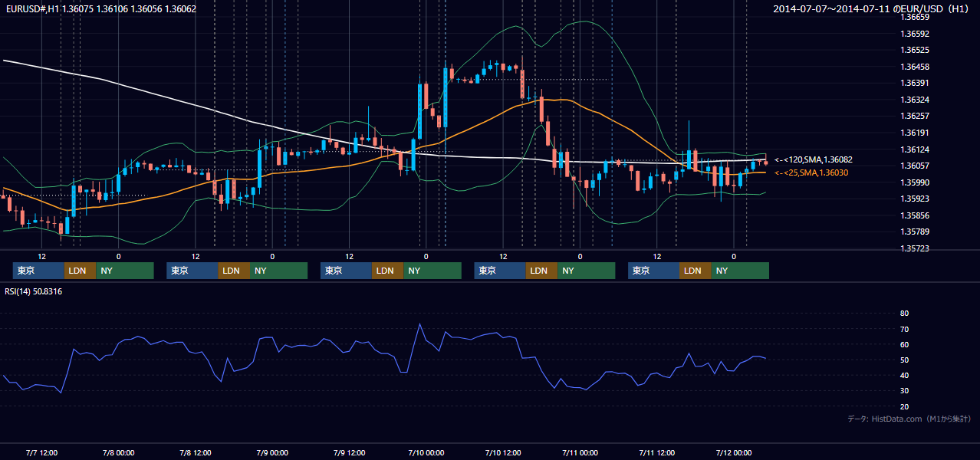
Task: Click price axis label 1.35923
Action: click(915, 199)
